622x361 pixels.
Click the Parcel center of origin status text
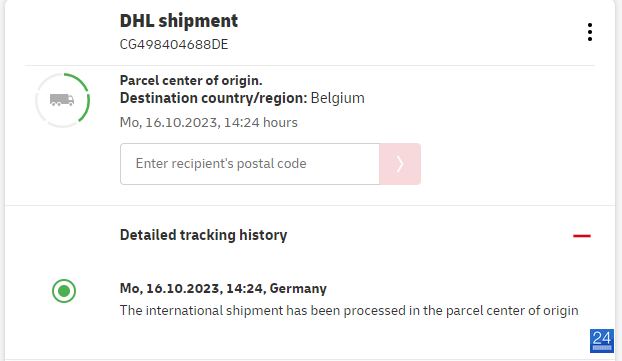[191, 81]
